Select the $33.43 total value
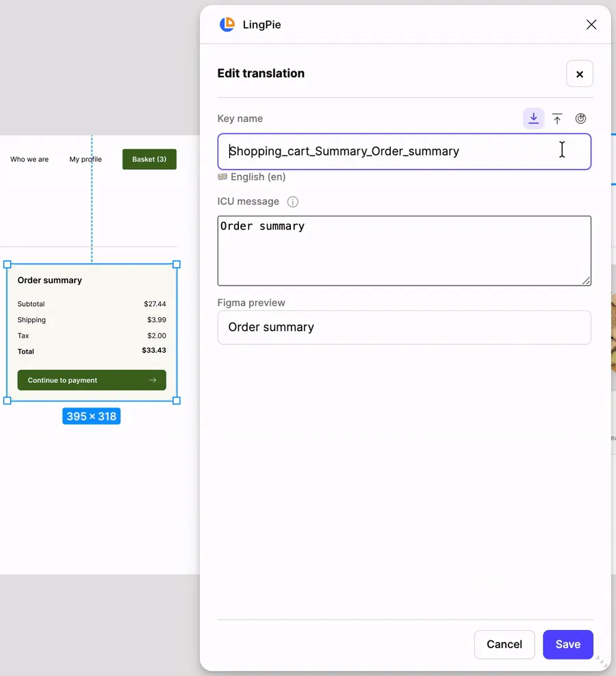616x676 pixels. tap(154, 350)
